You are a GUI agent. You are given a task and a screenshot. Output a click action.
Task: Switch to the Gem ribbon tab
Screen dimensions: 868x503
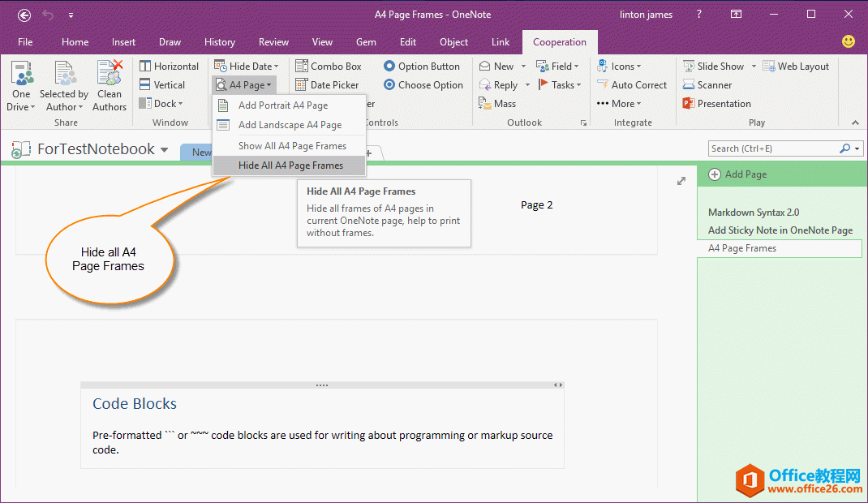point(366,42)
